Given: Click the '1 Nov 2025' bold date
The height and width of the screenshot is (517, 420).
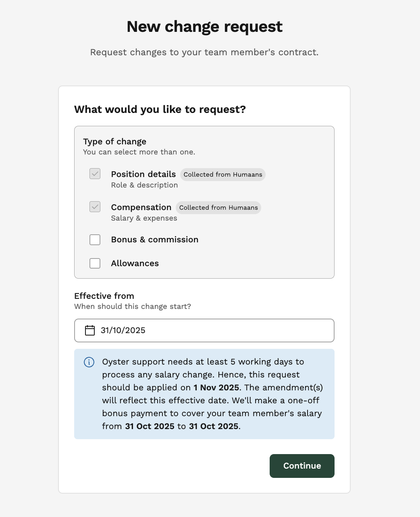Looking at the screenshot, I should (x=216, y=388).
